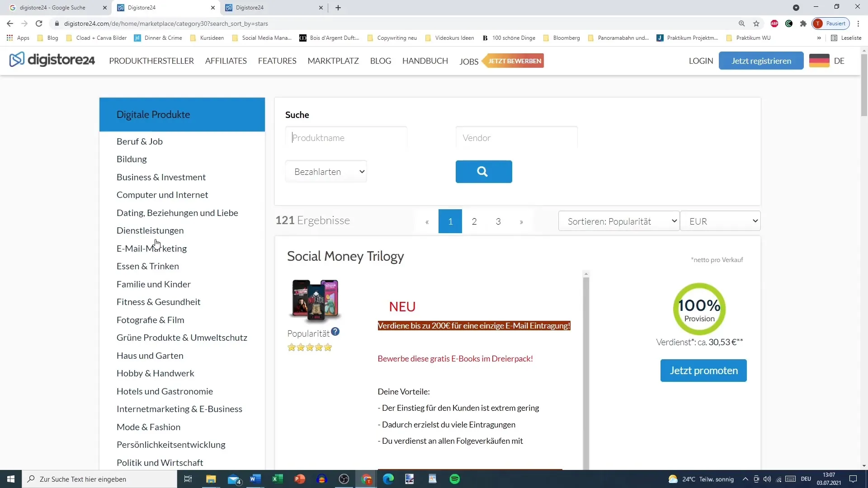Viewport: 868px width, 488px height.
Task: Open PowerPoint from the taskbar
Action: pyautogui.click(x=300, y=479)
